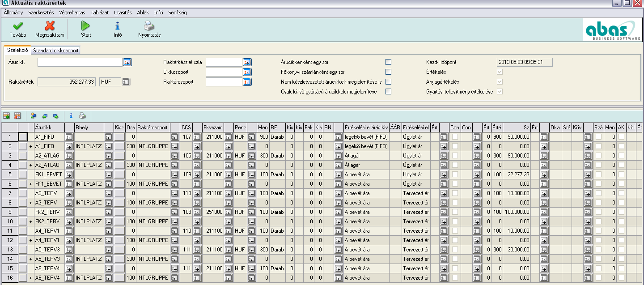Click the red Megszakítani cancel icon
The image size is (644, 285).
click(x=50, y=26)
